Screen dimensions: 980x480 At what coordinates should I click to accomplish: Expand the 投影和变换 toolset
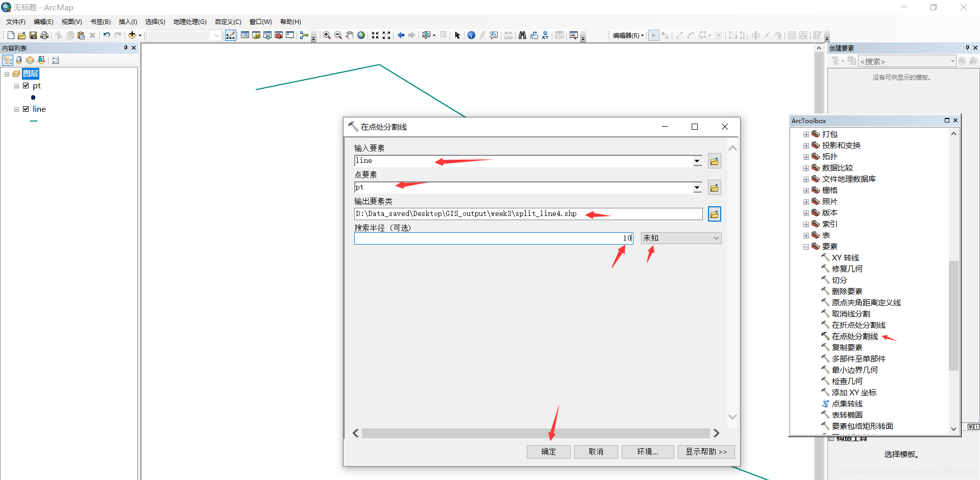(x=806, y=146)
